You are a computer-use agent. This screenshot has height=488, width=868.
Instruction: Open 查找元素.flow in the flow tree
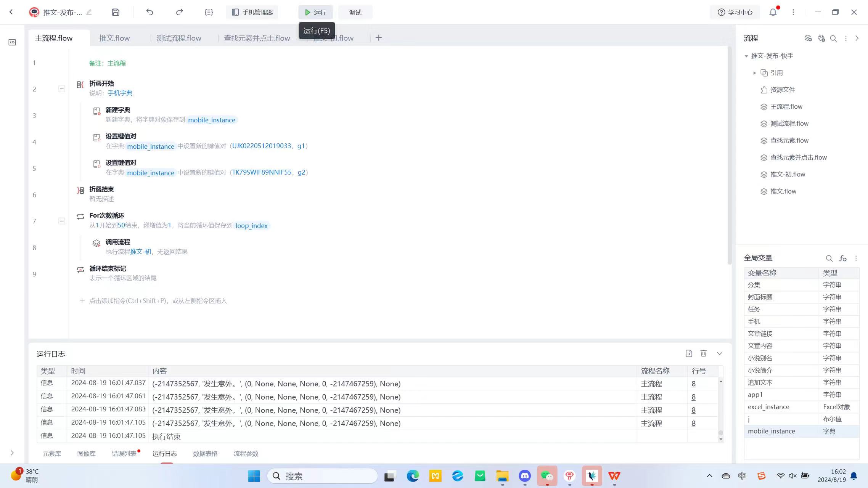pyautogui.click(x=789, y=140)
